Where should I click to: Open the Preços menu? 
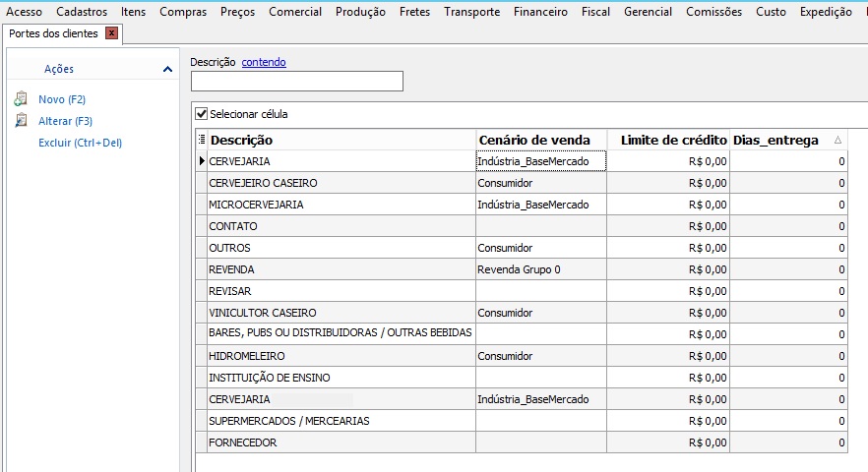[x=237, y=12]
